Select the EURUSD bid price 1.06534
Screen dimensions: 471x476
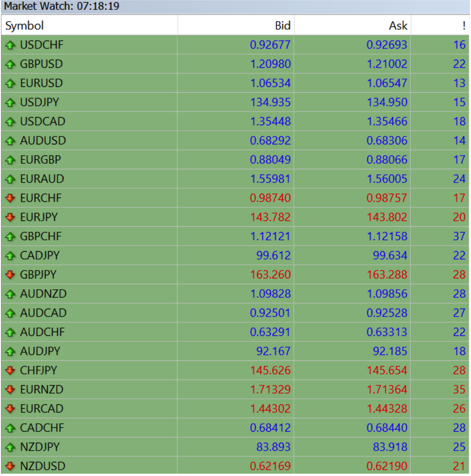click(270, 83)
